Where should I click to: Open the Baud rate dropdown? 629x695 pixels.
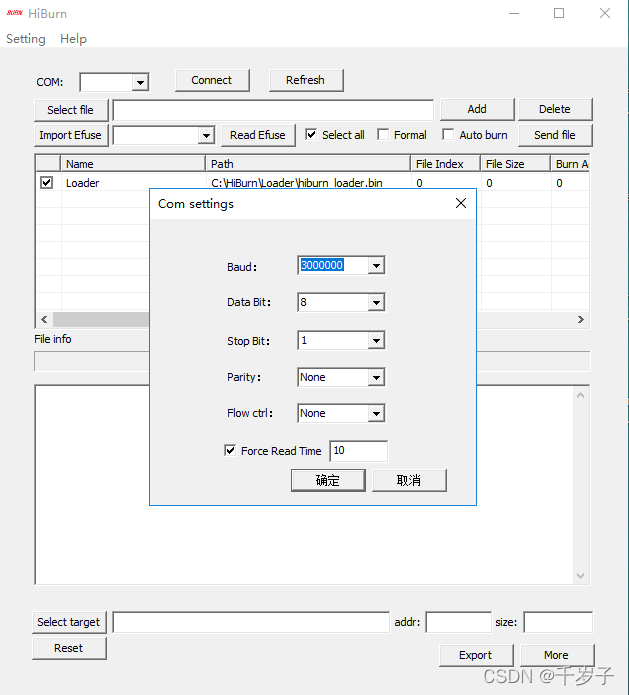(376, 266)
